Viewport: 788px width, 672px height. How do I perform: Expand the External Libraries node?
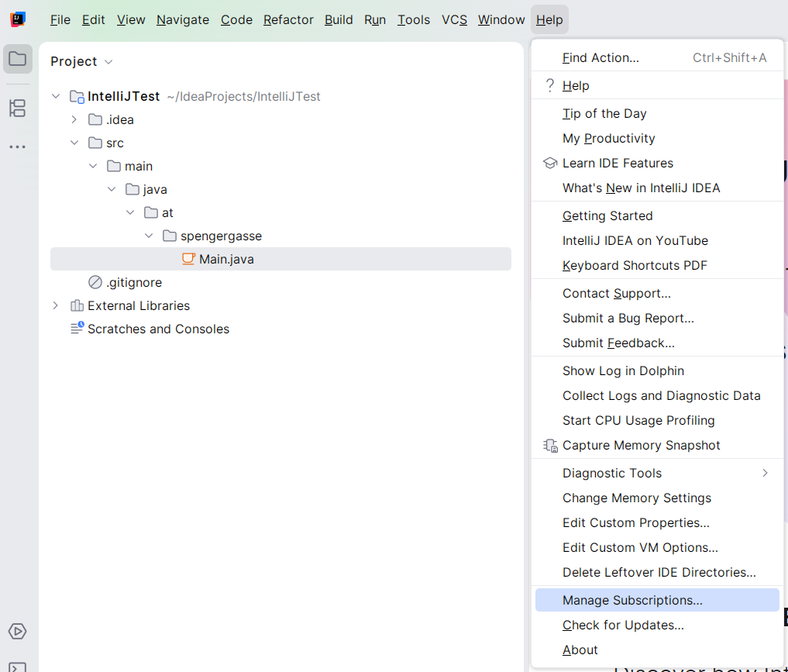coord(56,305)
